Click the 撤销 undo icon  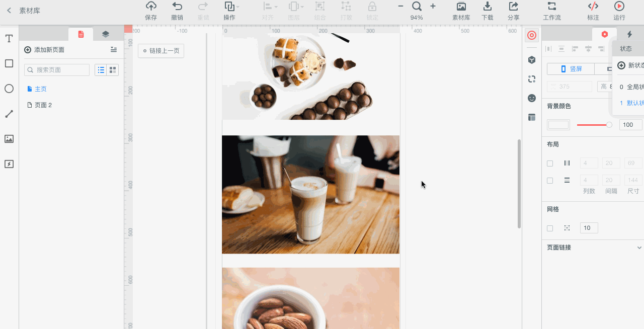pos(177,6)
